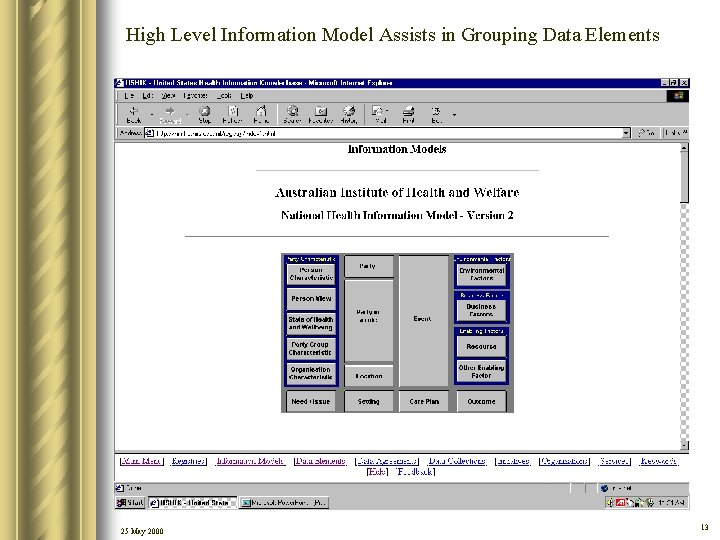720x540 pixels.
Task: Open the Favorites menu
Action: pos(196,96)
